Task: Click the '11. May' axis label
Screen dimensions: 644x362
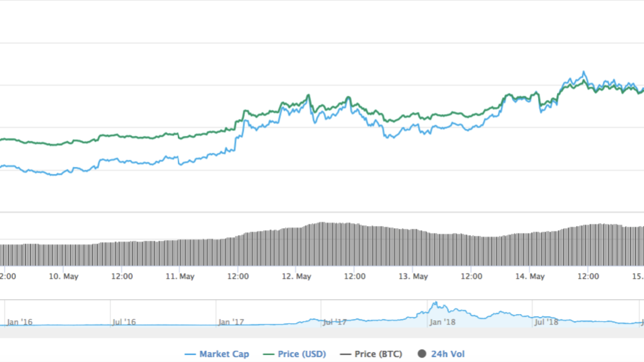Action: point(180,276)
